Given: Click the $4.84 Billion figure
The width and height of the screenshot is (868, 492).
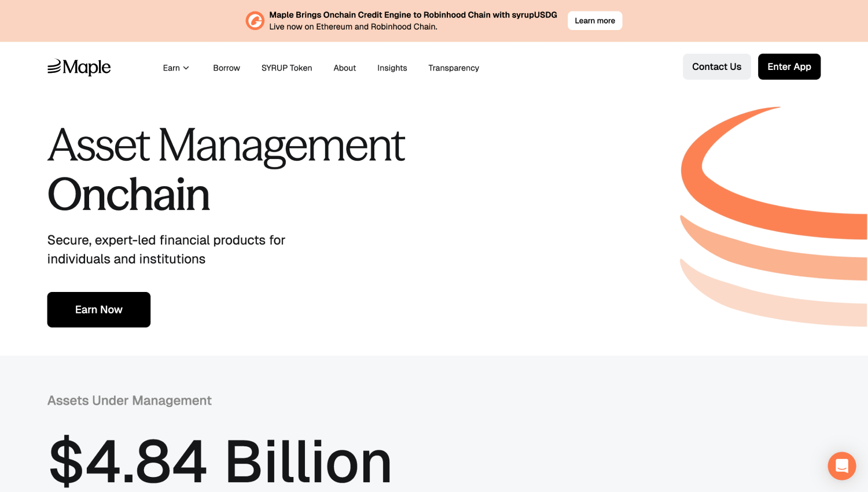Looking at the screenshot, I should (x=220, y=461).
